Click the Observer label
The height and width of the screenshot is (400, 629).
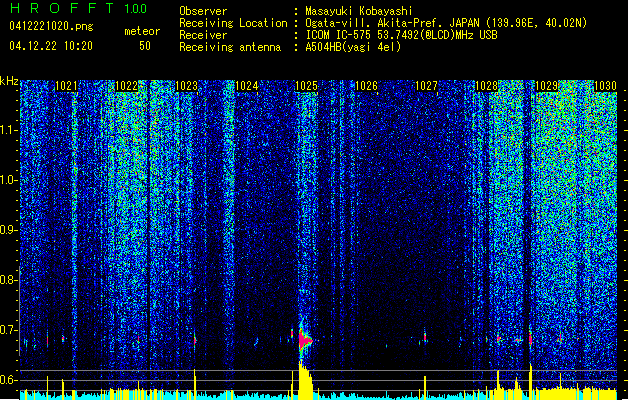[x=203, y=11]
